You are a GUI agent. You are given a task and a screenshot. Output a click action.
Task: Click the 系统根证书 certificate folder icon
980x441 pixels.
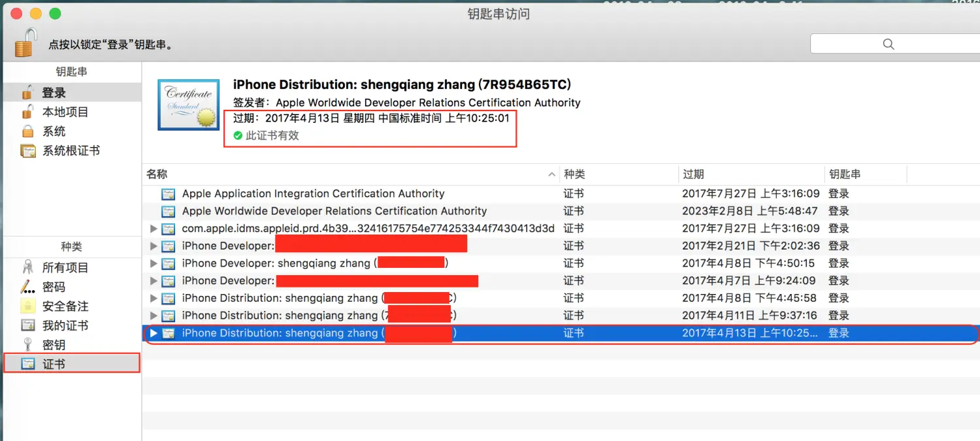(27, 151)
